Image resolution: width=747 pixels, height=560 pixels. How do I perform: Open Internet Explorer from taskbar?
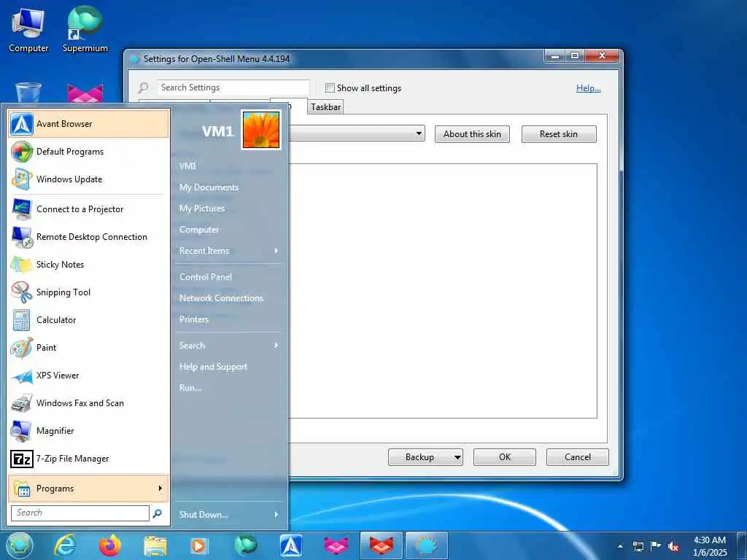tap(64, 545)
